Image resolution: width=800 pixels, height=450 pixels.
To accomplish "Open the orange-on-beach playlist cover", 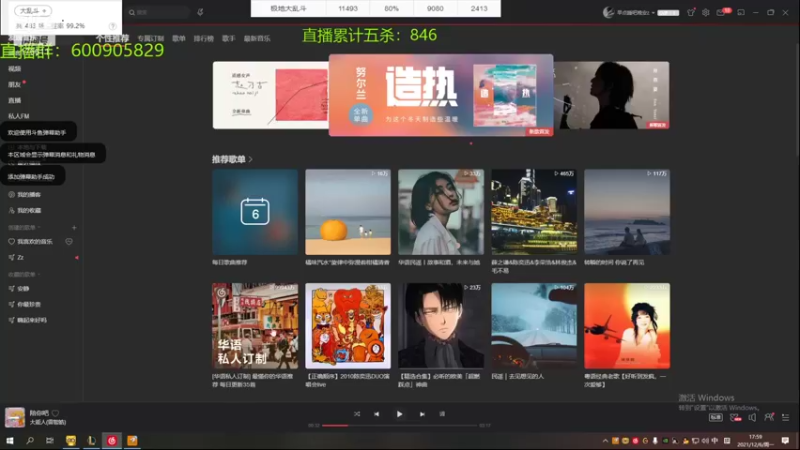I will pyautogui.click(x=348, y=212).
